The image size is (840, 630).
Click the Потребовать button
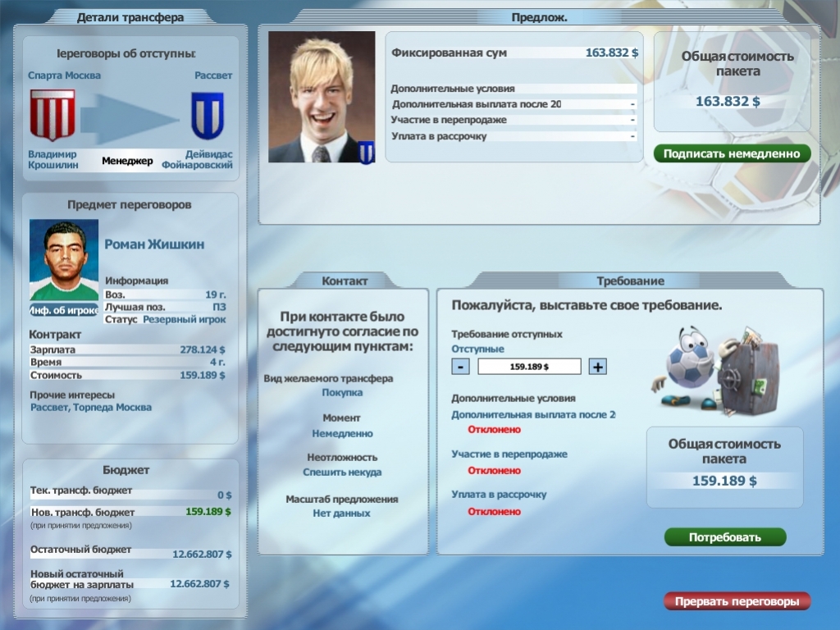[x=725, y=537]
